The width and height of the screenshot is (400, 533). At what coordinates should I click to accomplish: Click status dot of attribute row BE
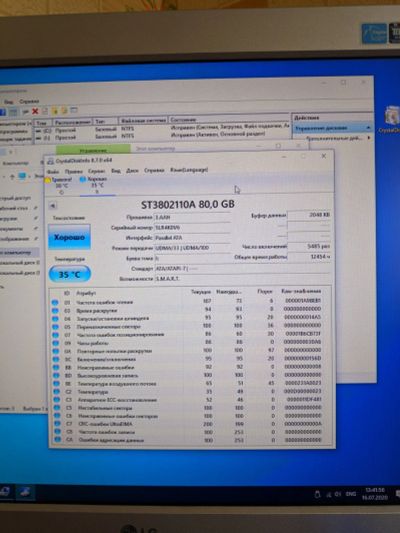(57, 383)
